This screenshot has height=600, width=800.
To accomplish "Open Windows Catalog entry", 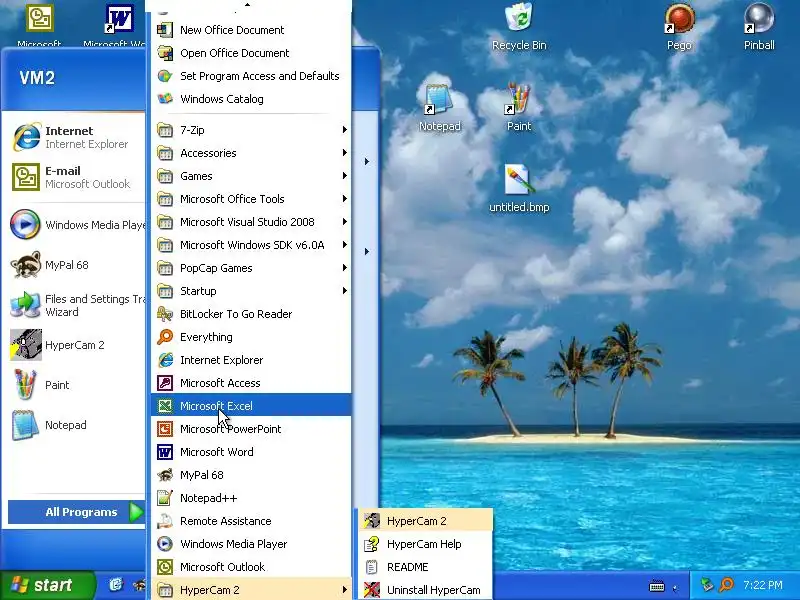I will pos(251,98).
